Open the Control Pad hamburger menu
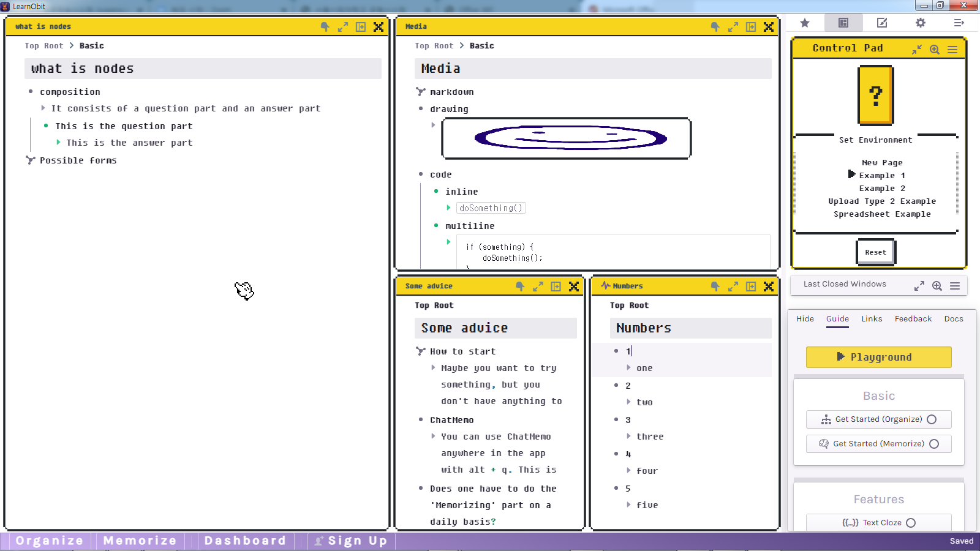This screenshot has width=980, height=551. click(x=952, y=50)
